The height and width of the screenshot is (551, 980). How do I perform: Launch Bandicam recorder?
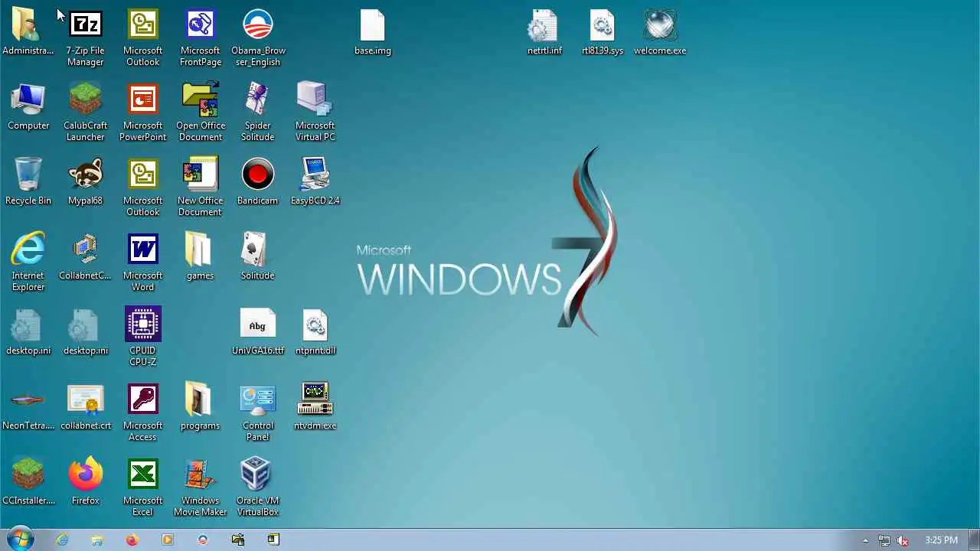click(258, 182)
